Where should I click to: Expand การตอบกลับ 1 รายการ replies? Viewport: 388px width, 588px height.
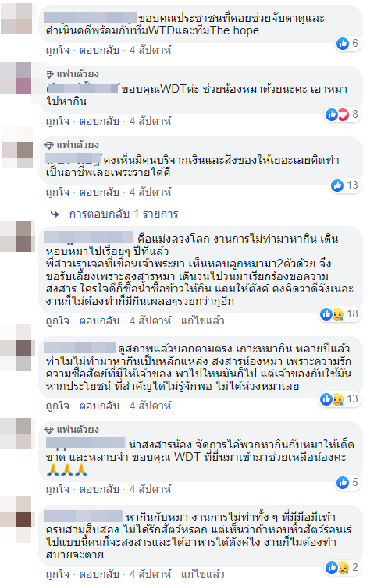(x=123, y=214)
